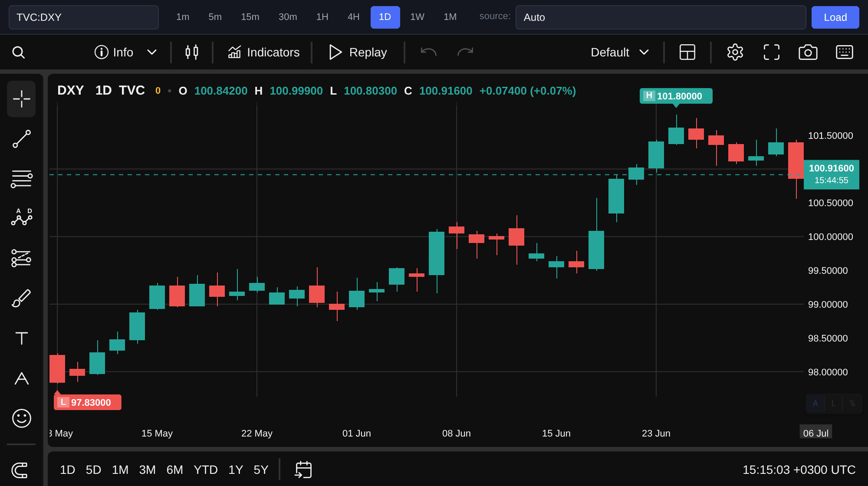The image size is (868, 486).
Task: Switch to the 30m timeframe
Action: pos(288,17)
